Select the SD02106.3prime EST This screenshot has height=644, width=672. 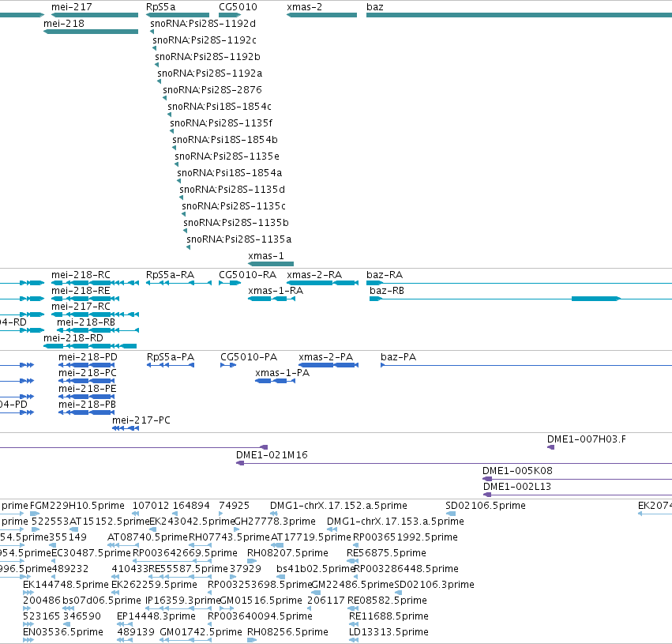[x=398, y=593]
